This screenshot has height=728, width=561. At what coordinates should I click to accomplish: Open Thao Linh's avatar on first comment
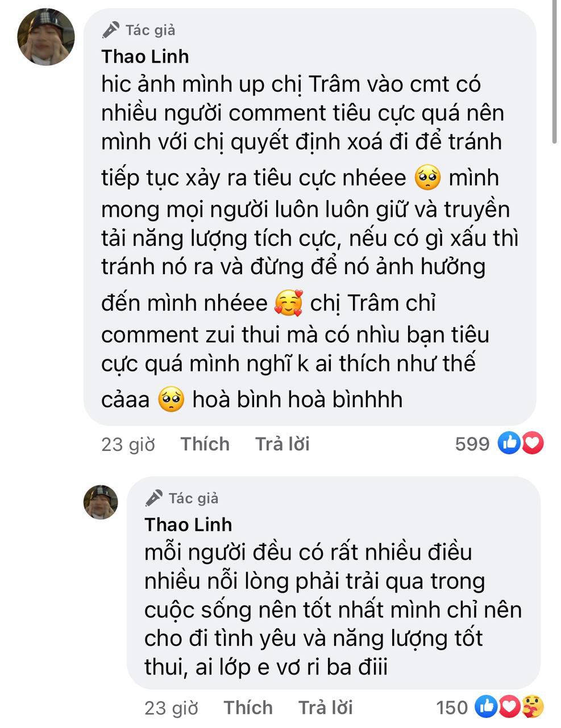(46, 38)
